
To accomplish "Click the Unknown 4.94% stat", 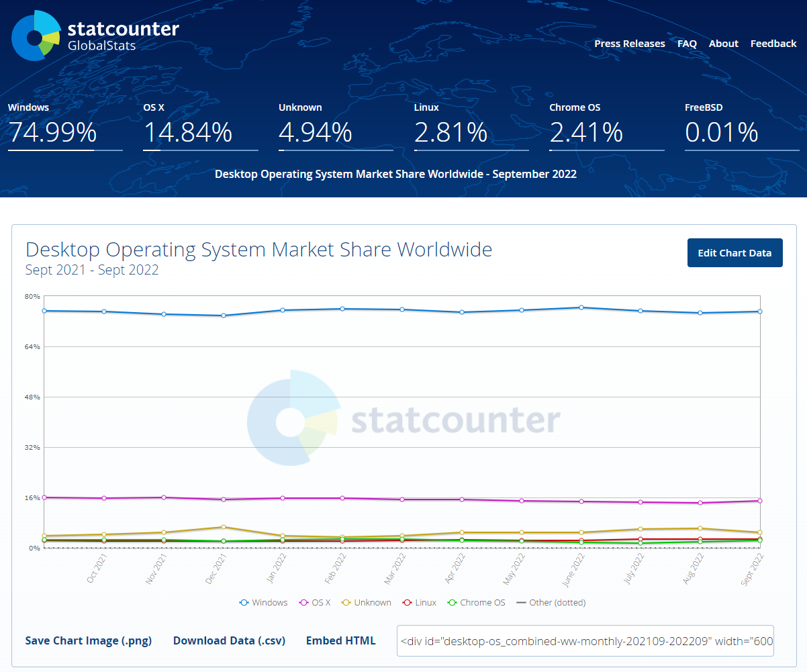I will [336, 126].
